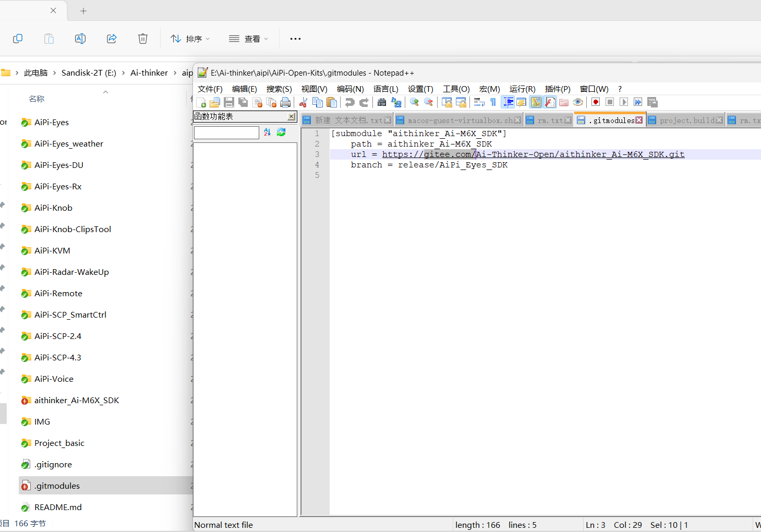Open the 编码(N) menu

pos(351,89)
